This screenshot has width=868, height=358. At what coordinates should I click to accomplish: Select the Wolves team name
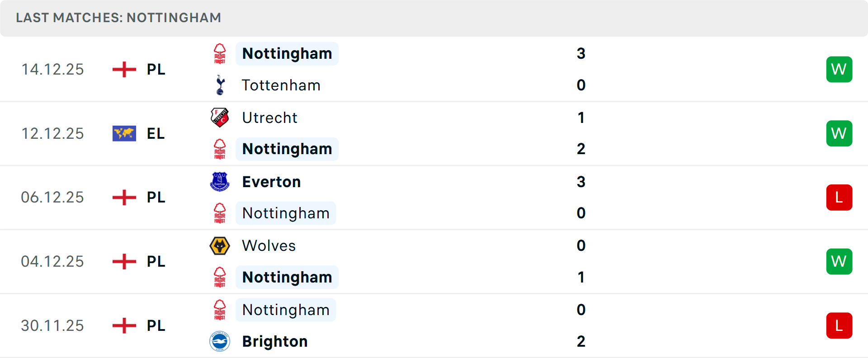click(269, 246)
